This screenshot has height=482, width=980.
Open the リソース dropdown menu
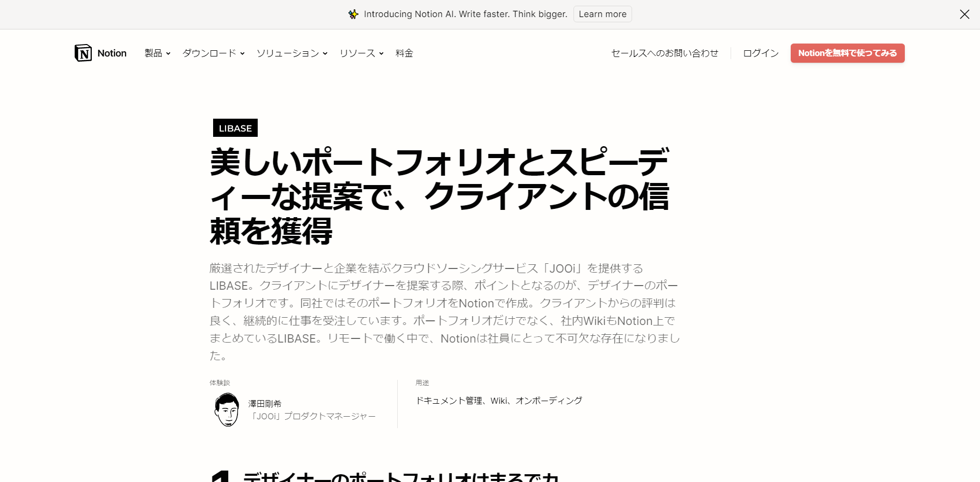click(361, 53)
